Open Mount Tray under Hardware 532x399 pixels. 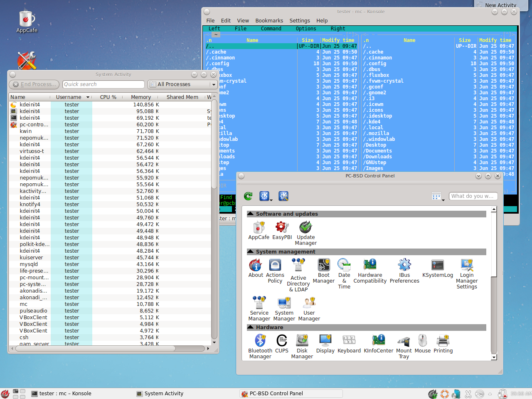pos(404,346)
